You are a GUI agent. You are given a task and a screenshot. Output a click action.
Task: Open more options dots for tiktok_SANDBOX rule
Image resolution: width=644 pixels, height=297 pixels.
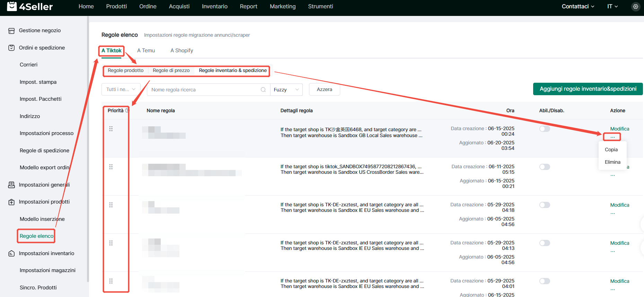(x=612, y=175)
